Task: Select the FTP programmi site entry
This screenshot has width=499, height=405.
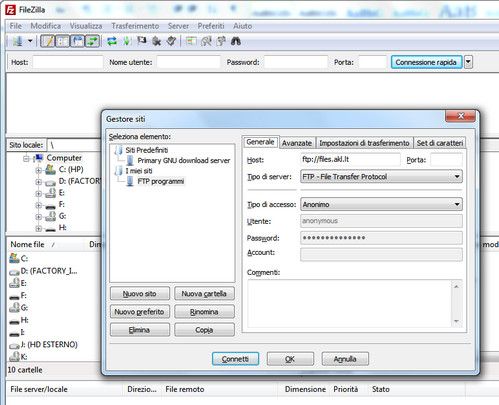Action: [160, 181]
